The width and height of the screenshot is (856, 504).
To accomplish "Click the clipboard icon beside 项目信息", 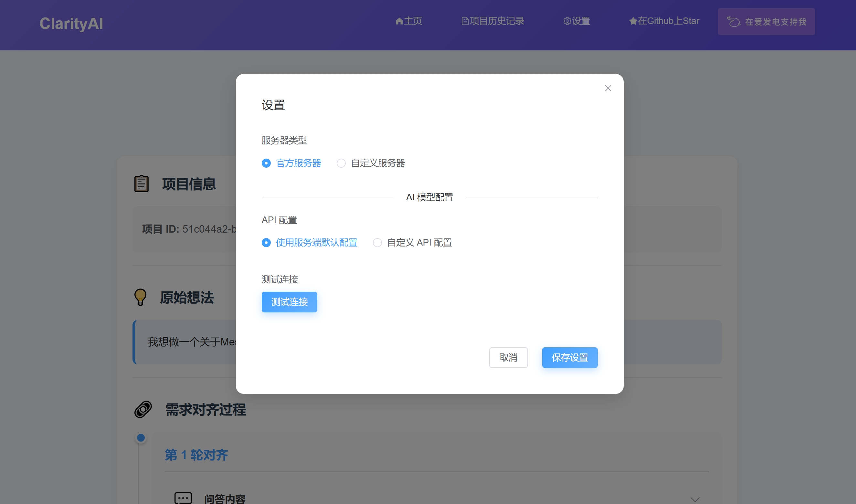I will coord(141,184).
